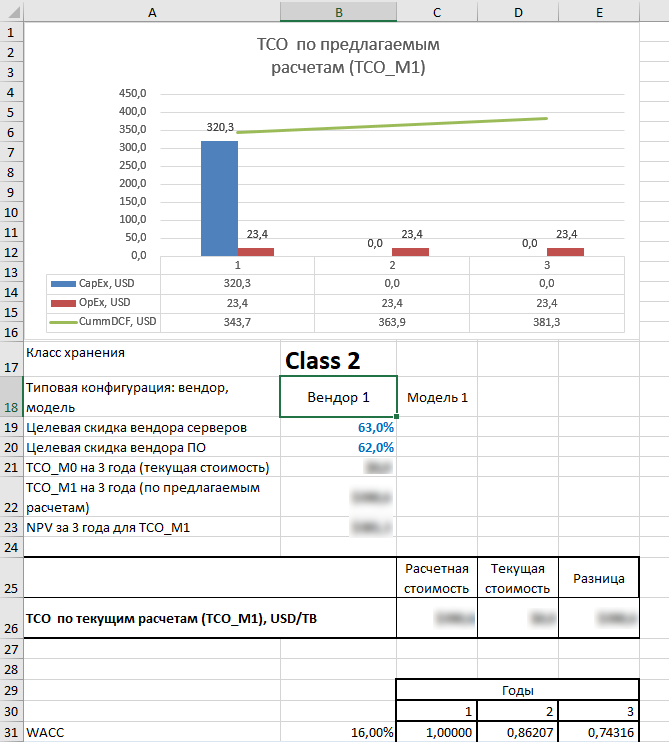The height and width of the screenshot is (742, 669).
Task: Select discount factor cell 0,74316
Action: click(x=599, y=733)
